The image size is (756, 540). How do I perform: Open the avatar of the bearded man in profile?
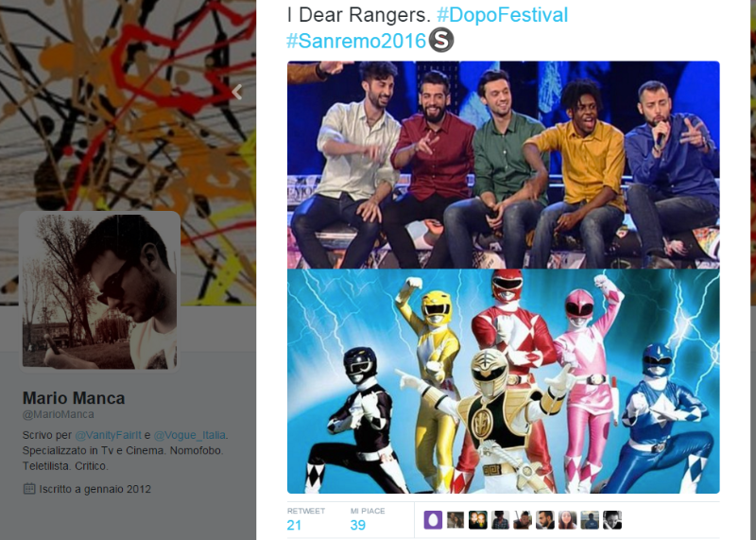[x=545, y=520]
